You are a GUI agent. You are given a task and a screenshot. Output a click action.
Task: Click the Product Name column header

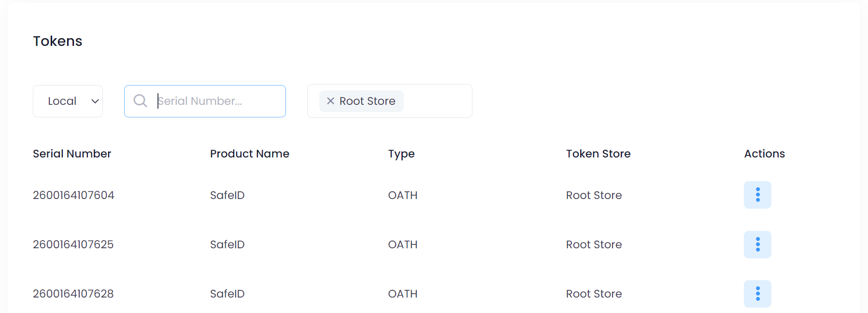tap(249, 154)
